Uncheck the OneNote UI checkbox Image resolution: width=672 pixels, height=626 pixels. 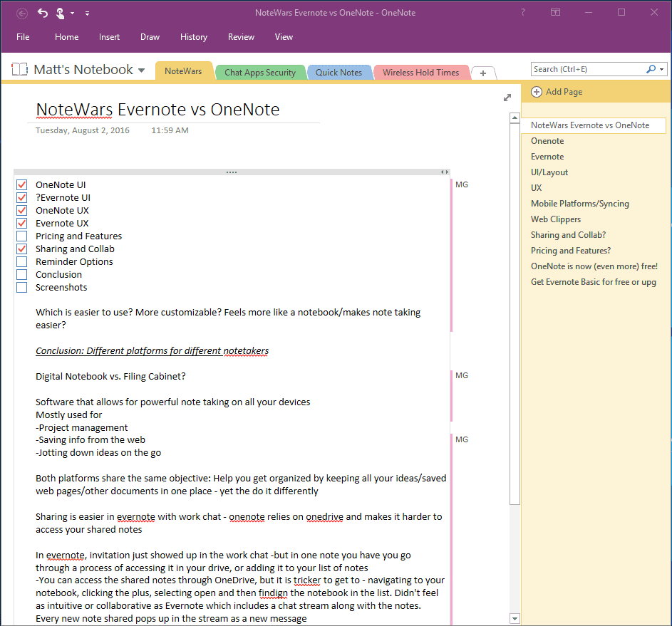[22, 185]
